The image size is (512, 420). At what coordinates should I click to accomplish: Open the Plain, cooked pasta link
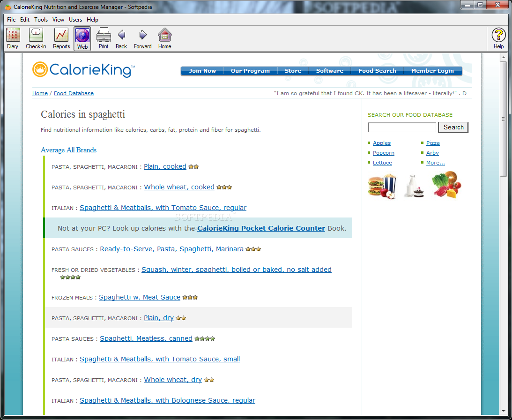(165, 167)
